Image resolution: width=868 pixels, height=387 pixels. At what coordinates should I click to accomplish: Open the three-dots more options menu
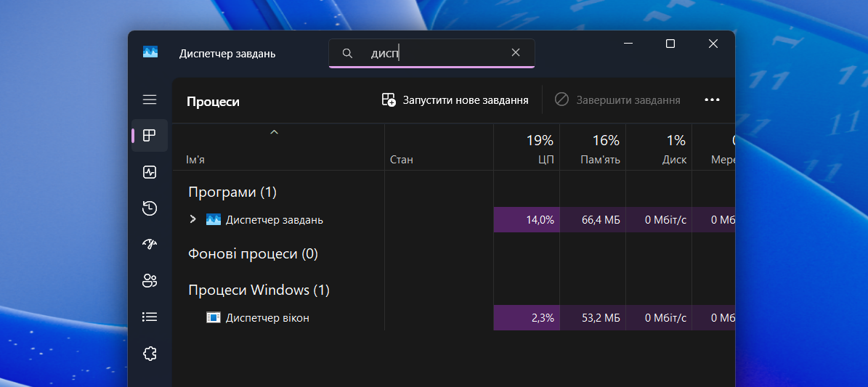pos(712,99)
